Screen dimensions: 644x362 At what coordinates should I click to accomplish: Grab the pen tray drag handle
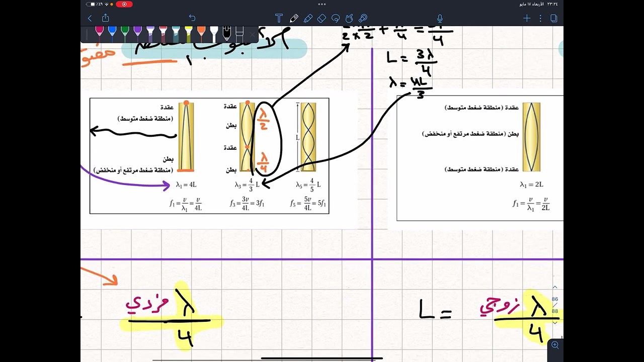pos(87,34)
